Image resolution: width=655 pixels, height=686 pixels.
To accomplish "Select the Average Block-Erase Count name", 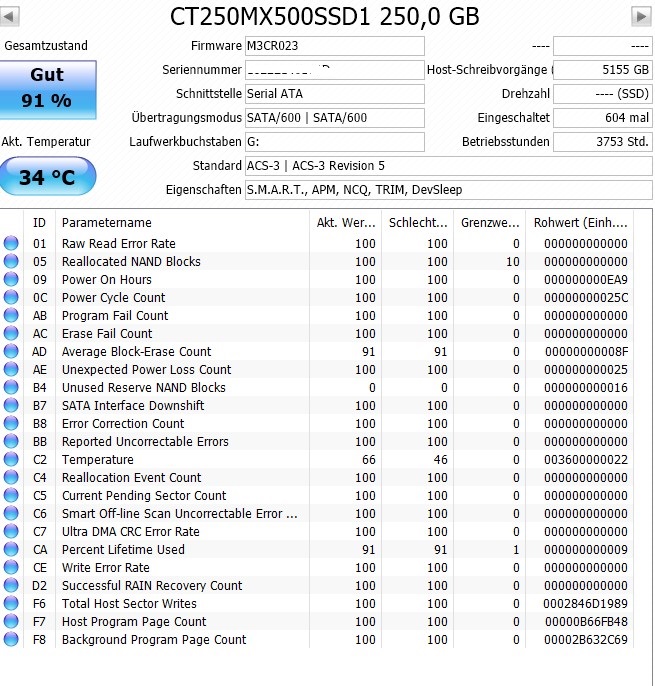I will 137,351.
